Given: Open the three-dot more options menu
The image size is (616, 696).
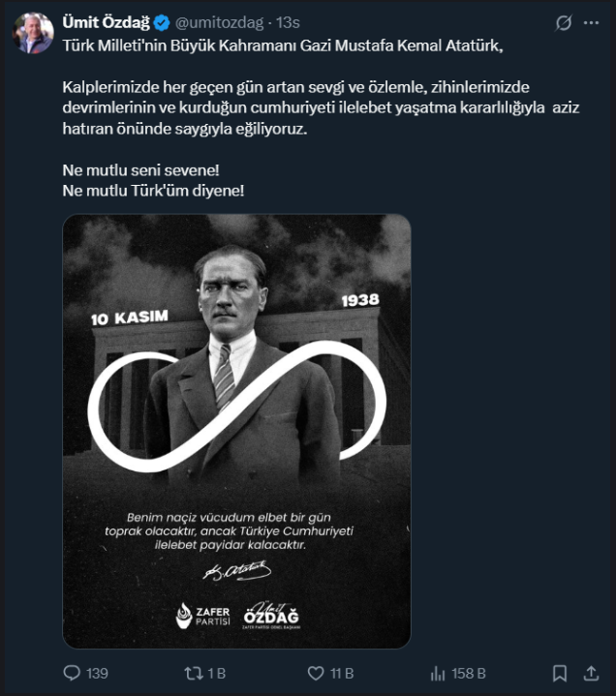Looking at the screenshot, I should [591, 22].
